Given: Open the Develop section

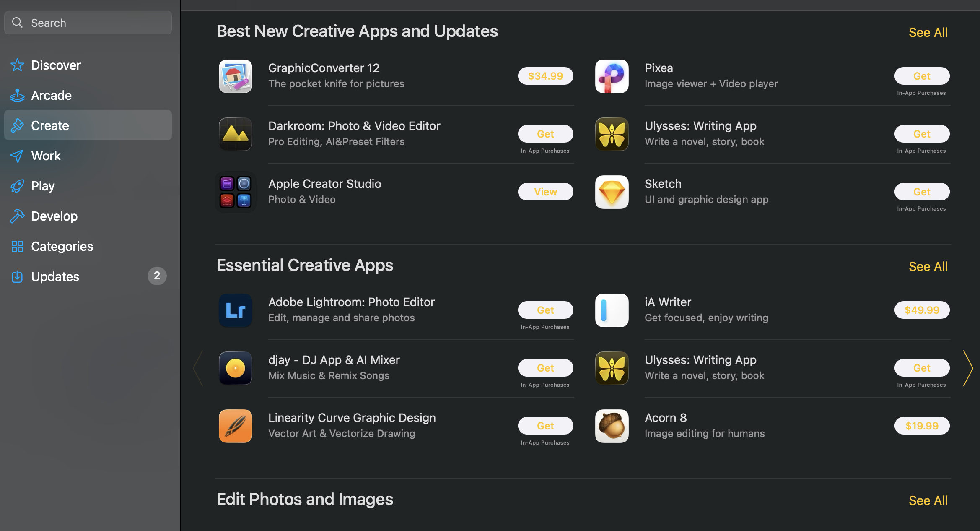Looking at the screenshot, I should [54, 216].
